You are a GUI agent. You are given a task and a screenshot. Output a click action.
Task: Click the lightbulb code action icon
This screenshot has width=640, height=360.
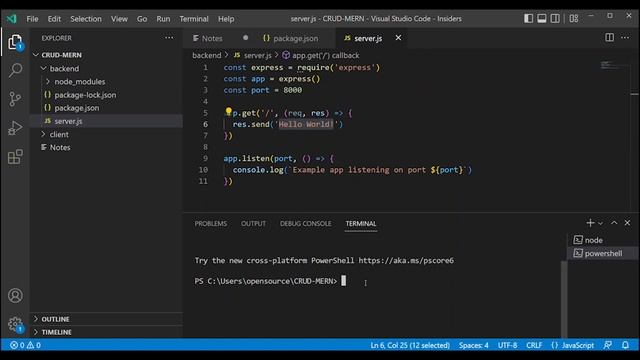(228, 111)
